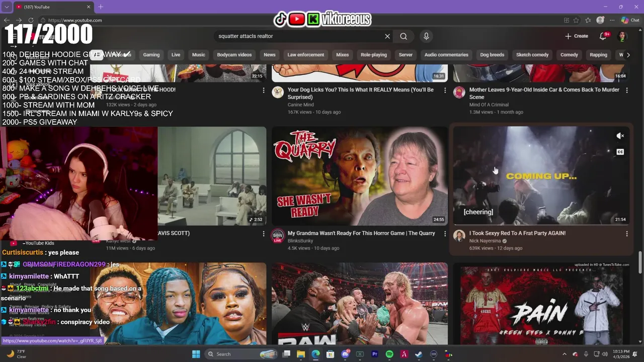Click the YouTube search magnifier button
644x362 pixels.
tap(404, 36)
